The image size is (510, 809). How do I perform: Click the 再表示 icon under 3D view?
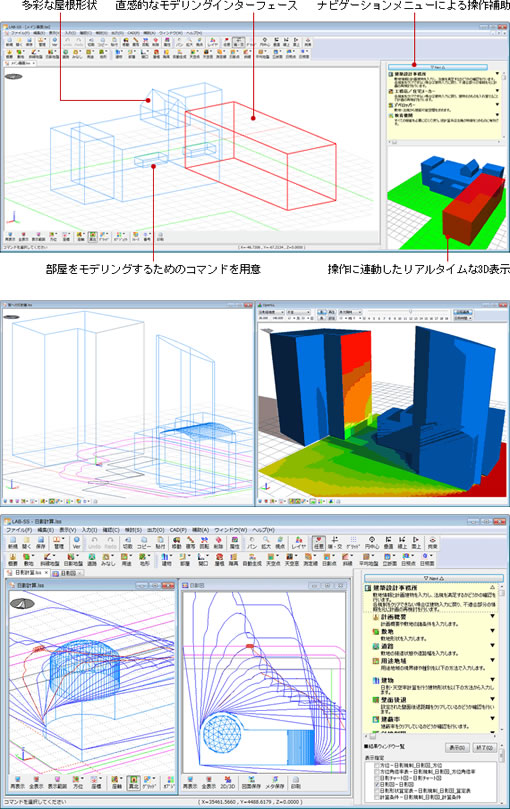(x=17, y=782)
